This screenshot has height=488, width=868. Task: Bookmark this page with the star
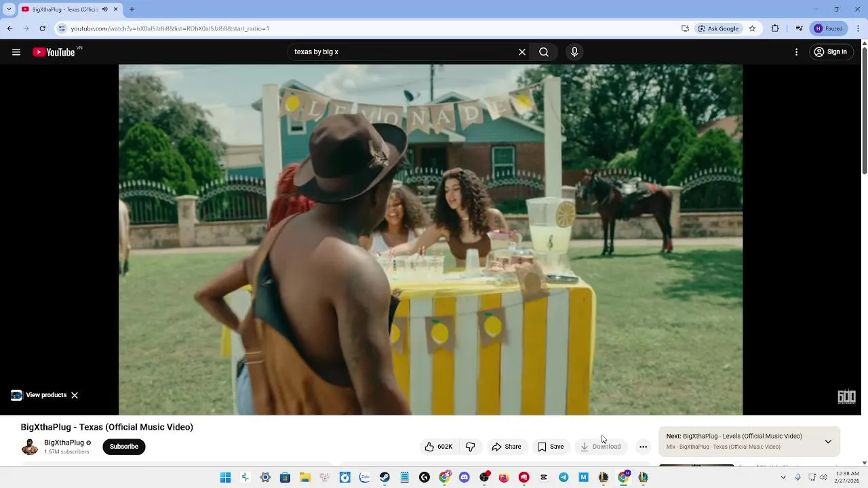coord(752,28)
